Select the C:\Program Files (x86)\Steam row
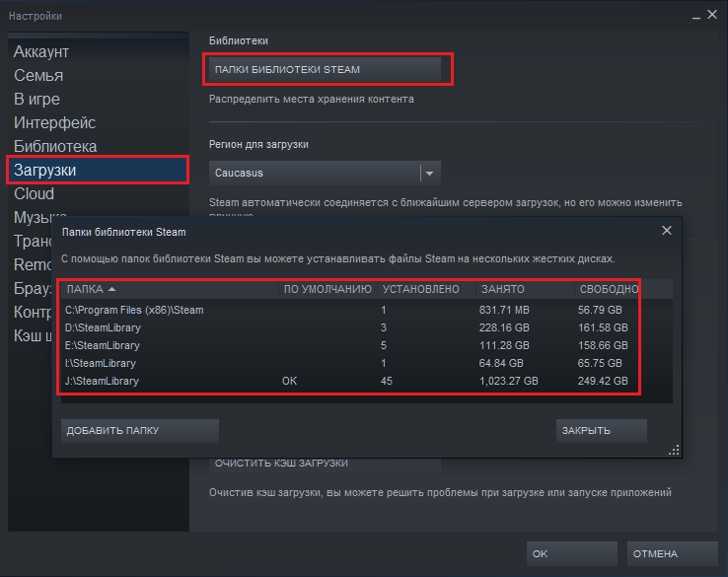The height and width of the screenshot is (577, 728). 367,310
